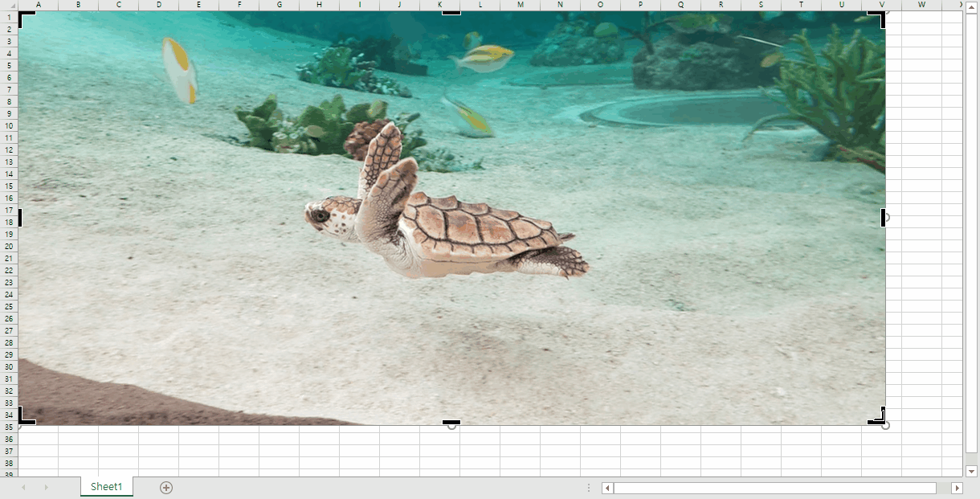Screen dimensions: 980x499
Task: Select column Q header
Action: click(681, 5)
